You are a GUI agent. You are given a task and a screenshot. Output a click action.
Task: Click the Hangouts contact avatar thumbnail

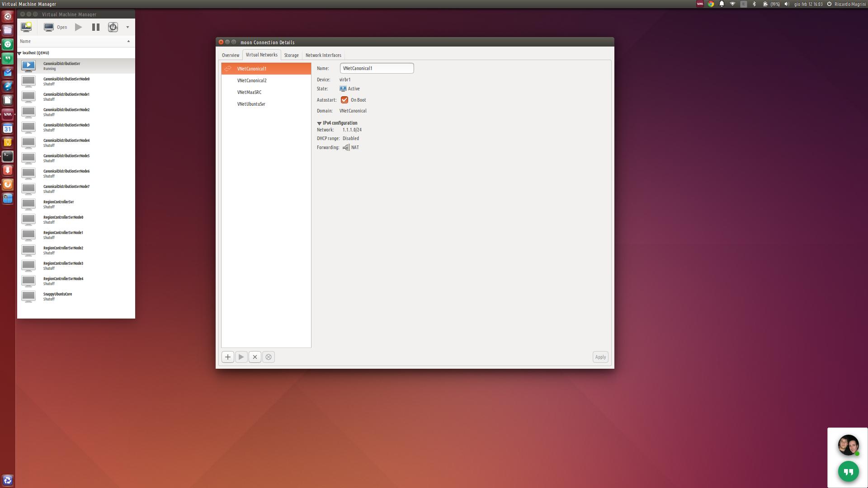pos(848,445)
